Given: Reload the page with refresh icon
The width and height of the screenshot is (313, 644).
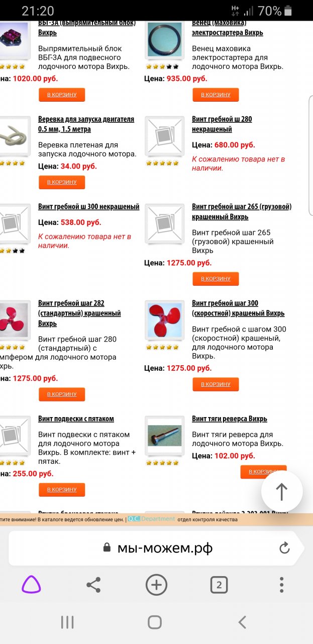Looking at the screenshot, I should pyautogui.click(x=284, y=548).
